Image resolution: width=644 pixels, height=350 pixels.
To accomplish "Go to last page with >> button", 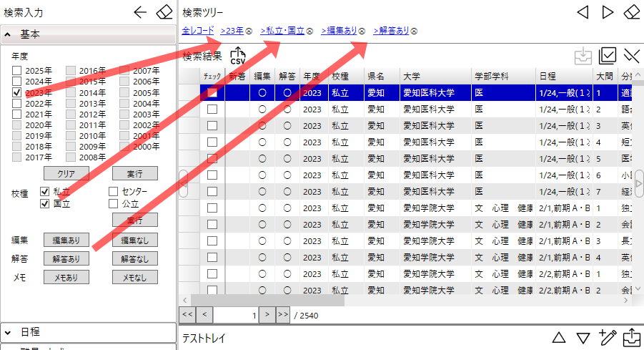I will tap(282, 315).
